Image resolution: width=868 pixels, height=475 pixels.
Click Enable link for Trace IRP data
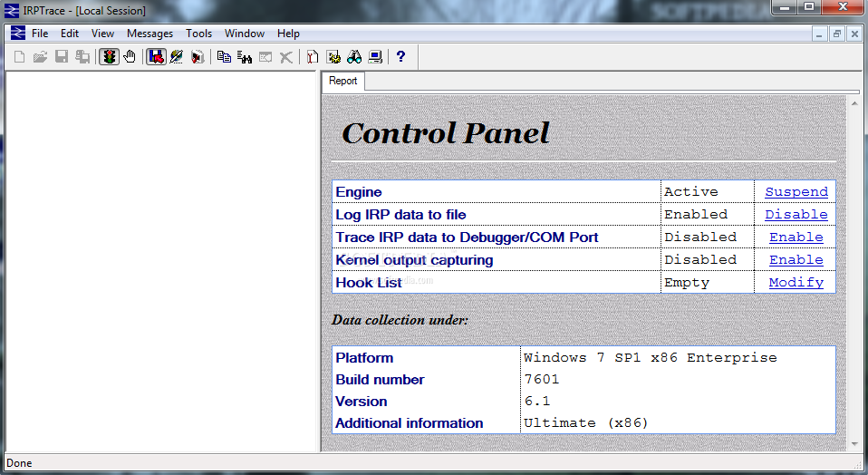coord(796,237)
